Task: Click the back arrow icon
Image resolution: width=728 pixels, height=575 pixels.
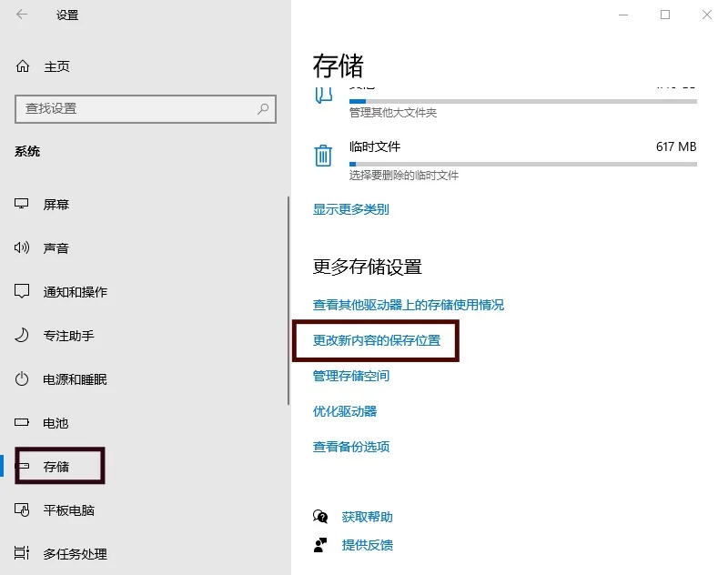Action: coord(20,15)
